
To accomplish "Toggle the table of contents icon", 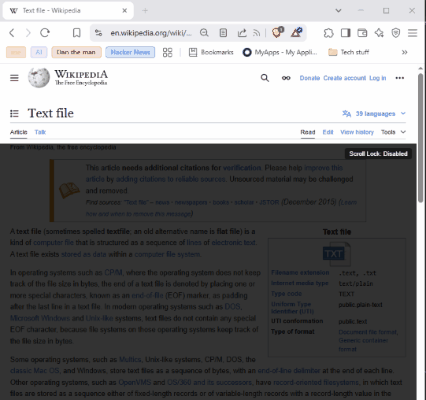I will coord(14,114).
